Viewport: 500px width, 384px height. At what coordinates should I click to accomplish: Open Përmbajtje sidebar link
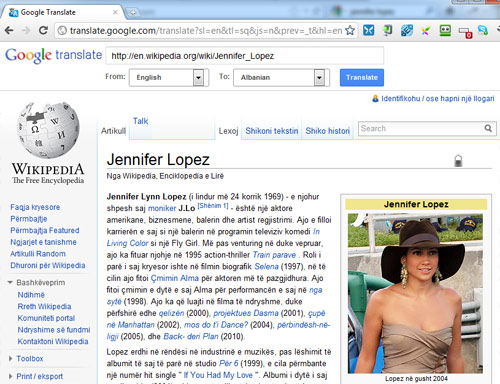(x=29, y=219)
